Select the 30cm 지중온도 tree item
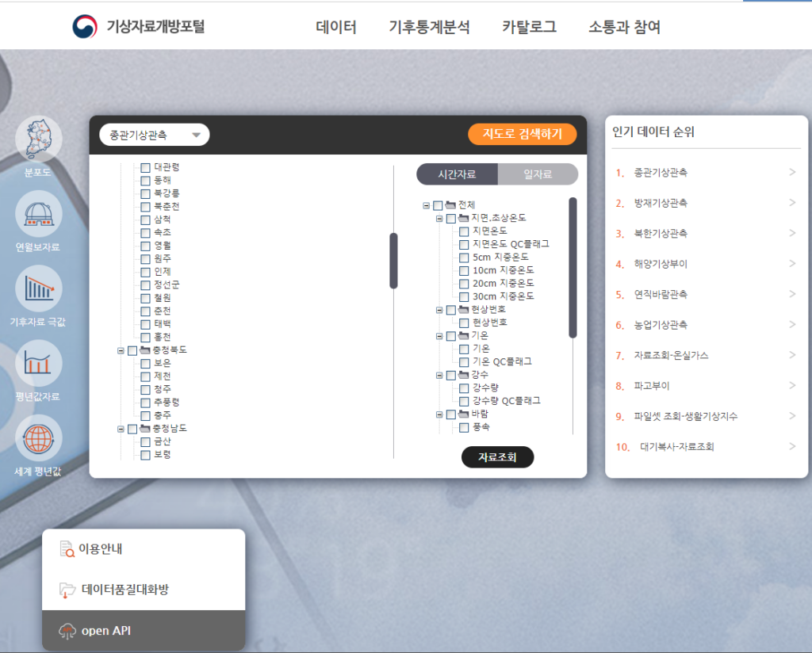Image resolution: width=812 pixels, height=653 pixels. [503, 296]
